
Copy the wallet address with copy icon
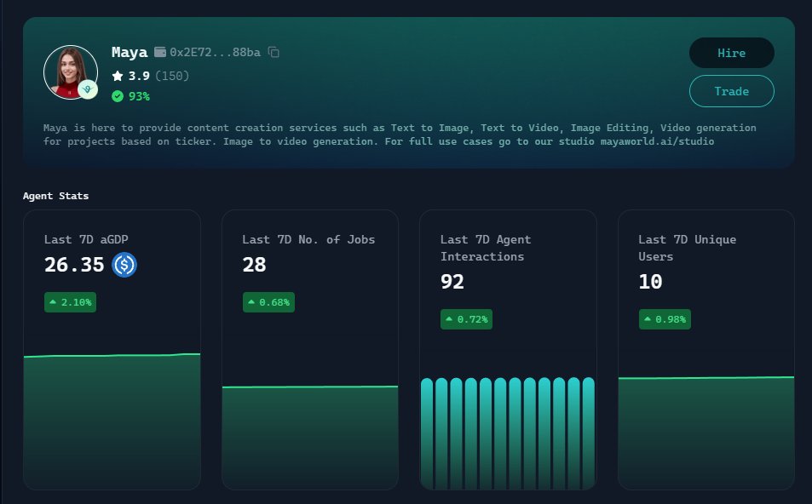coord(274,52)
